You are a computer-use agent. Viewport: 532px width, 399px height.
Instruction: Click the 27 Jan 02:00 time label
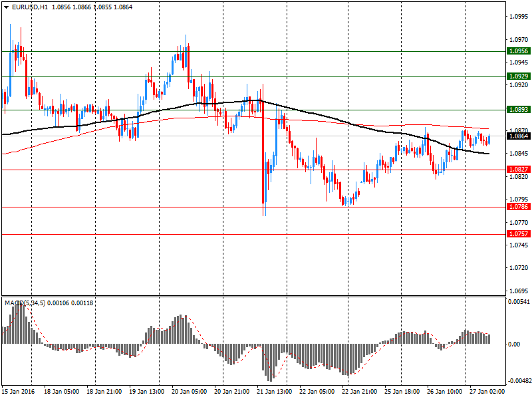(488, 392)
